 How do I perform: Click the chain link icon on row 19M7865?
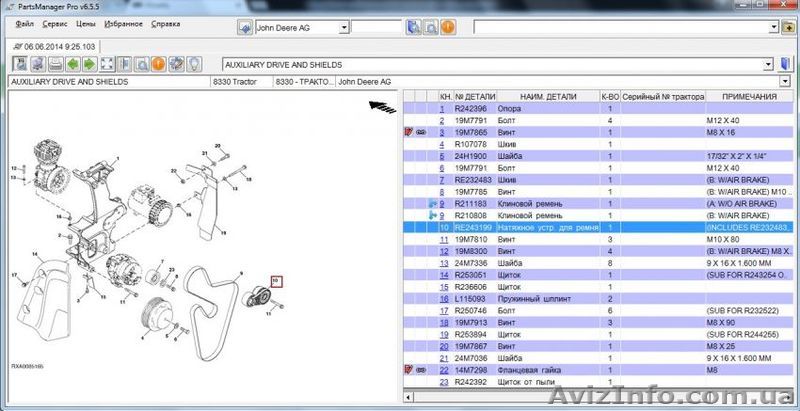(420, 132)
